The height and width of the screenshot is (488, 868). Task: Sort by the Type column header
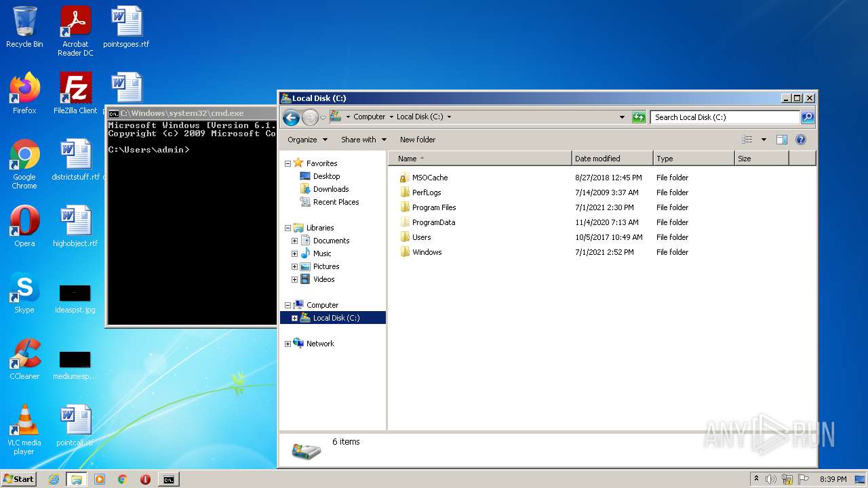pyautogui.click(x=694, y=159)
